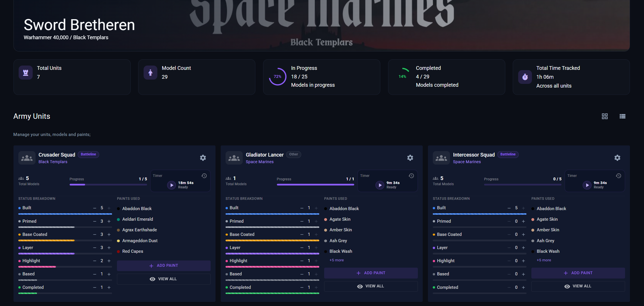Click the Completed 14% ring

[x=402, y=76]
